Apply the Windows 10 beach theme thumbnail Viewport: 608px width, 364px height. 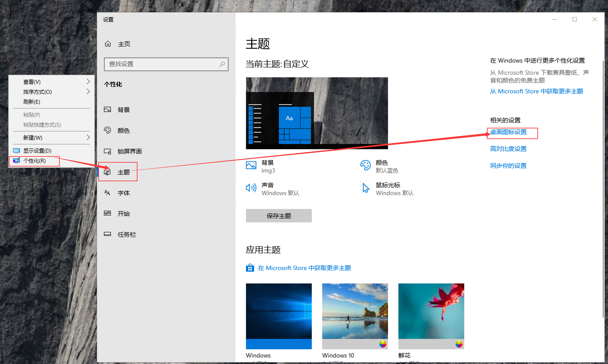tap(355, 316)
